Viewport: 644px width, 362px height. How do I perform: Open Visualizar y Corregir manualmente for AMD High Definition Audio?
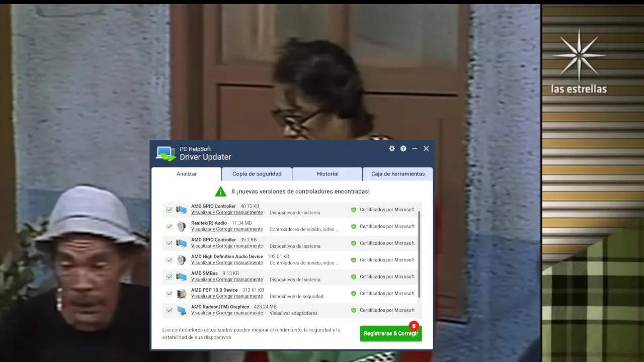(227, 263)
